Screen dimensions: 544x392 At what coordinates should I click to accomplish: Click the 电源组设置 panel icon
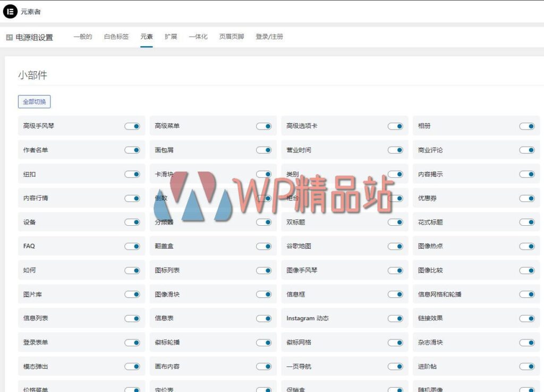[x=9, y=37]
